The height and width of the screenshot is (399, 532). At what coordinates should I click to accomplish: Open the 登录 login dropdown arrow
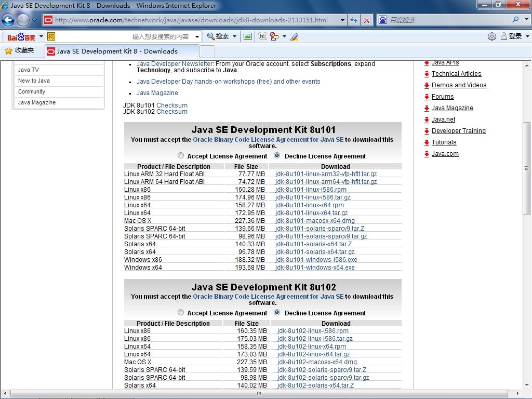tap(527, 36)
